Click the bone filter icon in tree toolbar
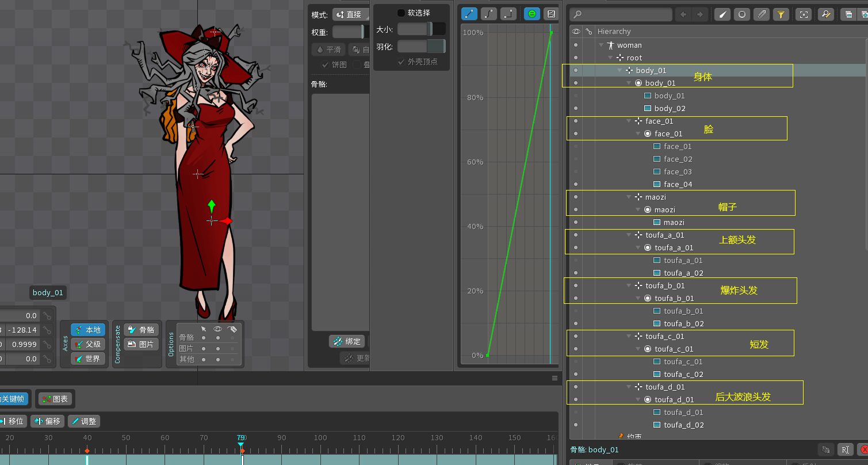Image resolution: width=868 pixels, height=465 pixels. pos(722,14)
